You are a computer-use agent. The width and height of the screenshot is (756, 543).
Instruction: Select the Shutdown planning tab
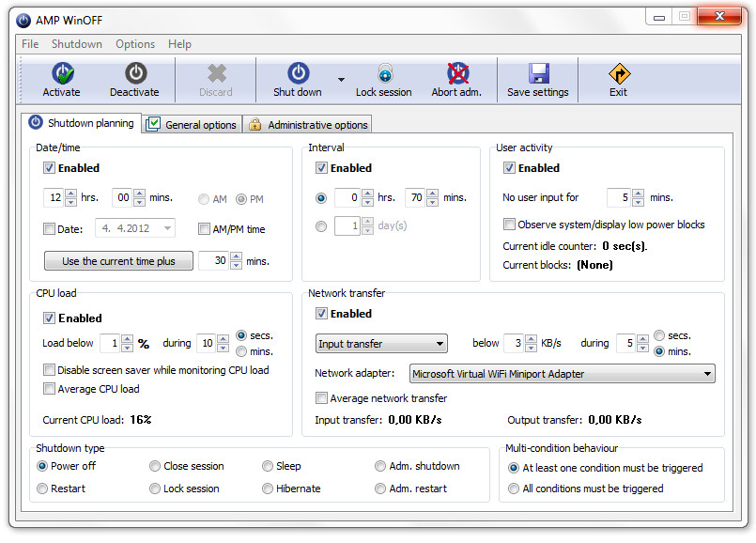point(82,123)
